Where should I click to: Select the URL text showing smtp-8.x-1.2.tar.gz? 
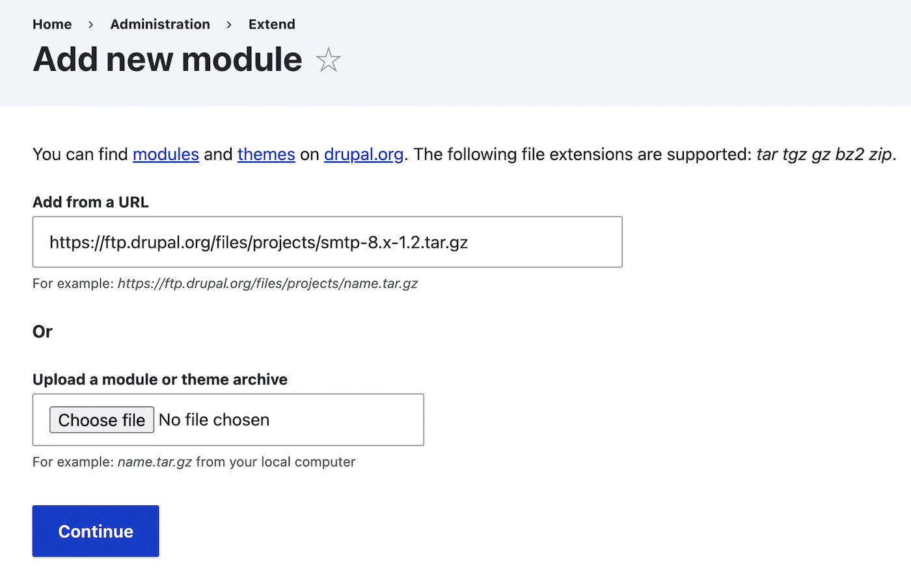pos(258,241)
